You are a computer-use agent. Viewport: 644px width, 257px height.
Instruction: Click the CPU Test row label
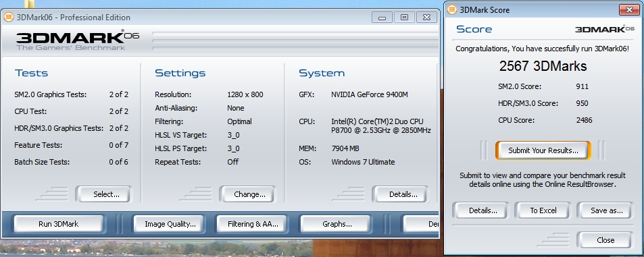pyautogui.click(x=30, y=111)
